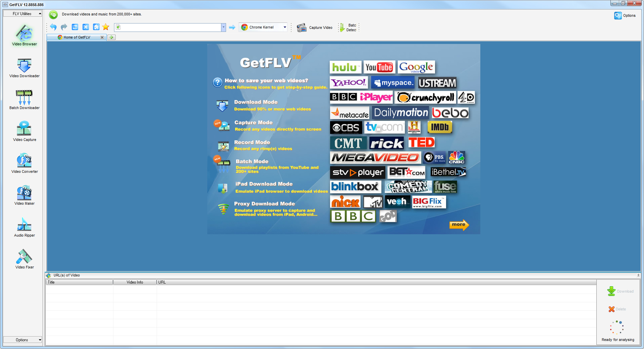Click the Dailymotion site logo
Image resolution: width=644 pixels, height=349 pixels.
click(401, 112)
